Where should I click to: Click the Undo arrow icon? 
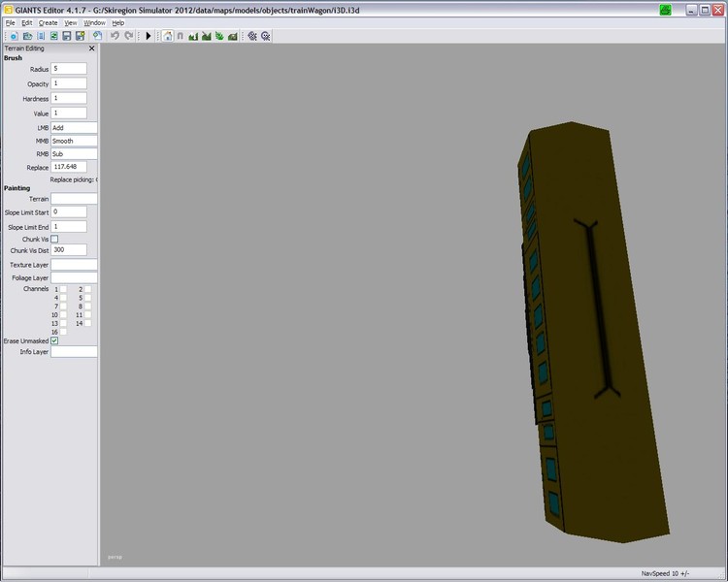click(115, 36)
